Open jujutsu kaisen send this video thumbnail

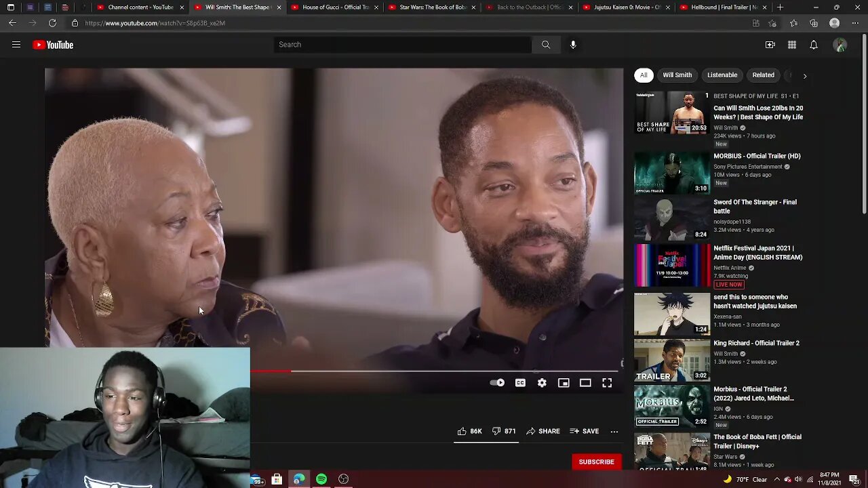pyautogui.click(x=672, y=314)
